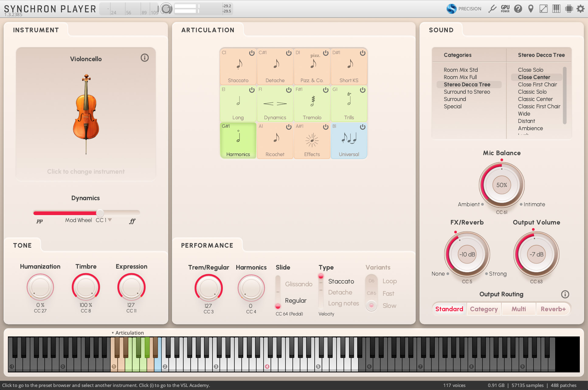Click the Performance Harmonics knob
This screenshot has width=588, height=390.
[x=251, y=288]
